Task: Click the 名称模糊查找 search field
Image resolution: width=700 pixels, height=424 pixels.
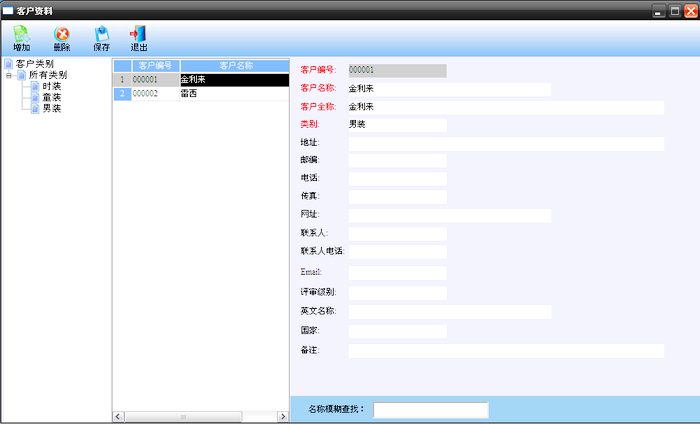Action: click(430, 410)
